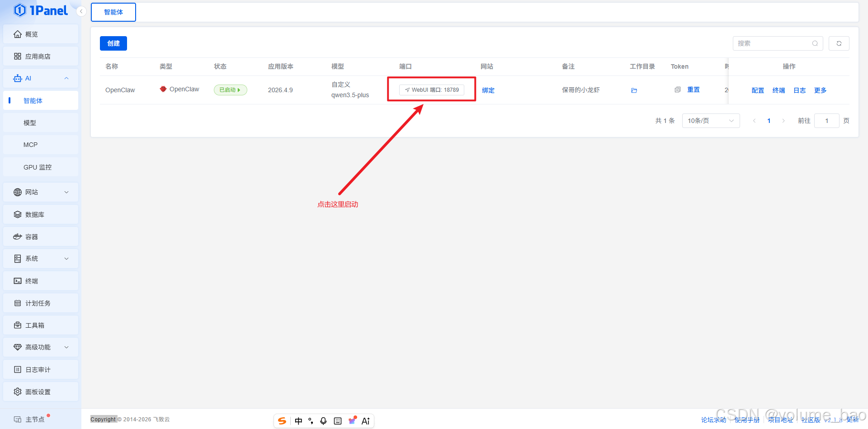Go to the previous page arrow
The height and width of the screenshot is (429, 868).
tap(754, 121)
